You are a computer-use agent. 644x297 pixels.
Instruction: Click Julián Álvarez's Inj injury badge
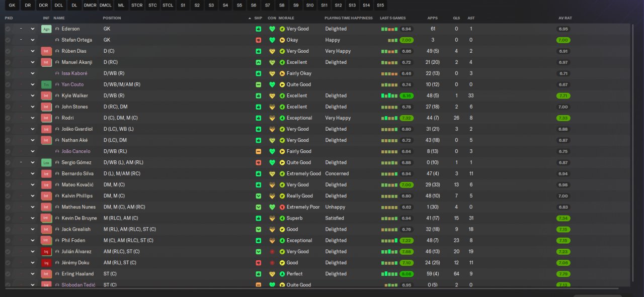(46, 252)
